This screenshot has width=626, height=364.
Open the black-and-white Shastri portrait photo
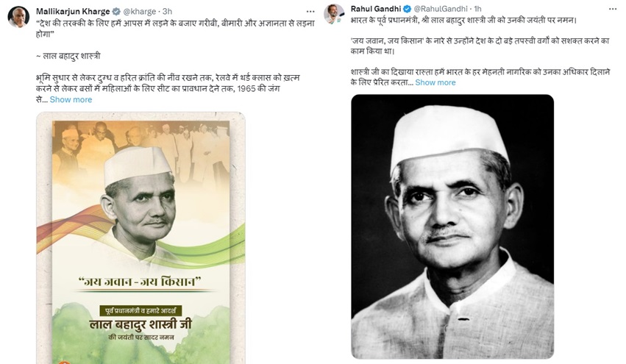click(452, 226)
